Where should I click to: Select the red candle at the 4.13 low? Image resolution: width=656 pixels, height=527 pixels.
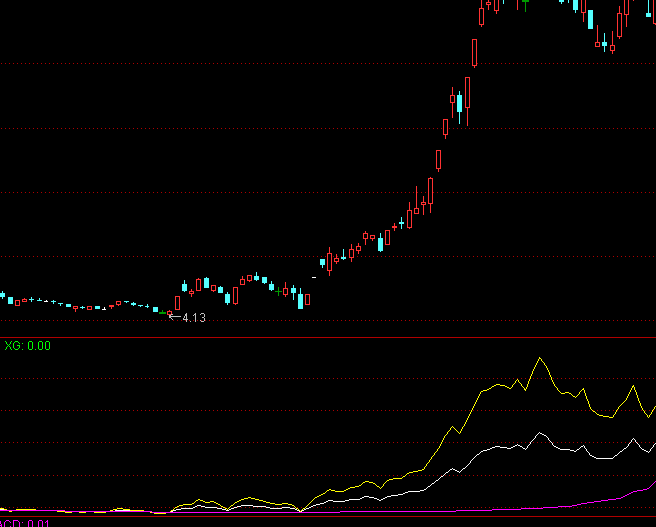tap(169, 314)
